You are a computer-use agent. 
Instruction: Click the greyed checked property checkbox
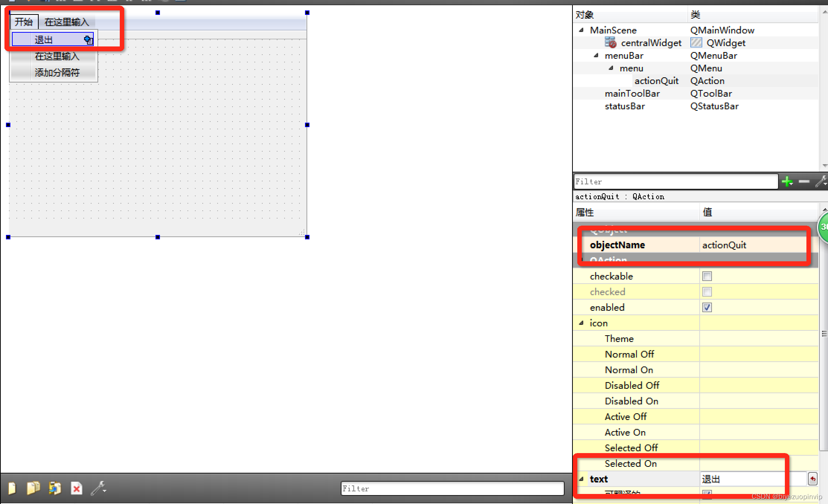click(707, 292)
